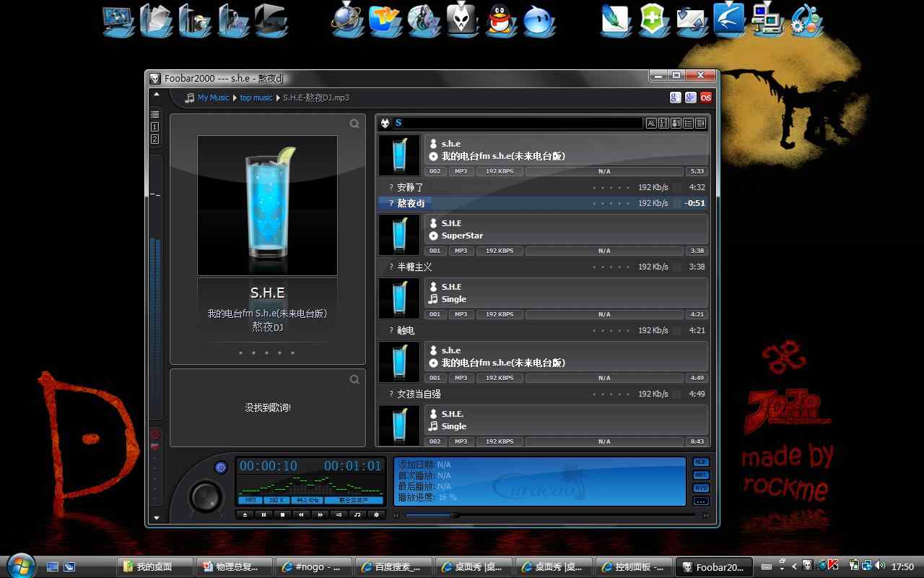Open the orange TV dock icon
924x578 pixels.
pyautogui.click(x=385, y=20)
